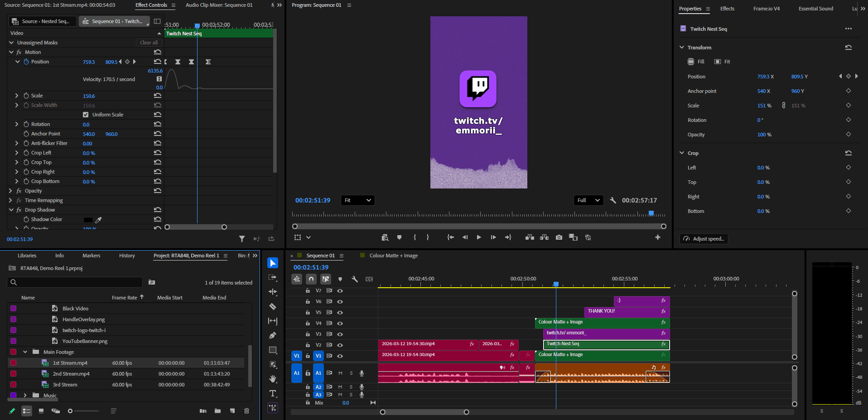
Task: Toggle Scale proportion link in Properties
Action: pyautogui.click(x=784, y=105)
